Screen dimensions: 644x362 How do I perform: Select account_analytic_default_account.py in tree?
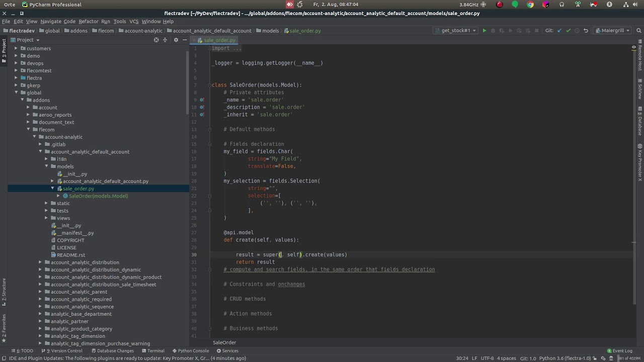coord(103,181)
